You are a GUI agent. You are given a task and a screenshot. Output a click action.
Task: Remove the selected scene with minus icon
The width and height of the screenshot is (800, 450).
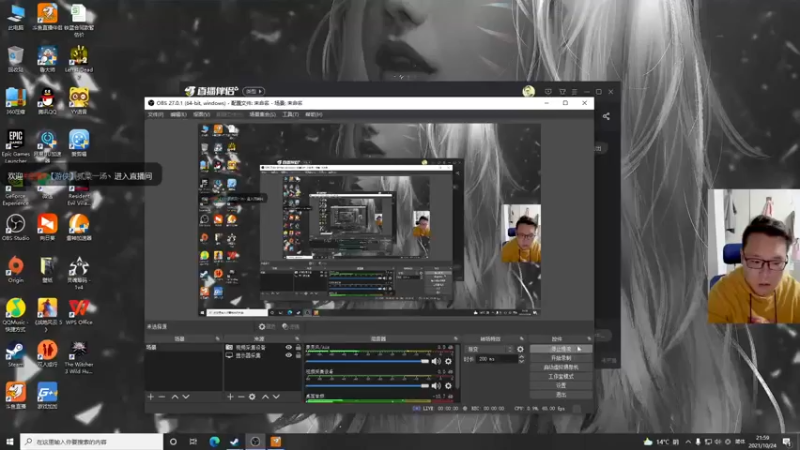pyautogui.click(x=162, y=396)
